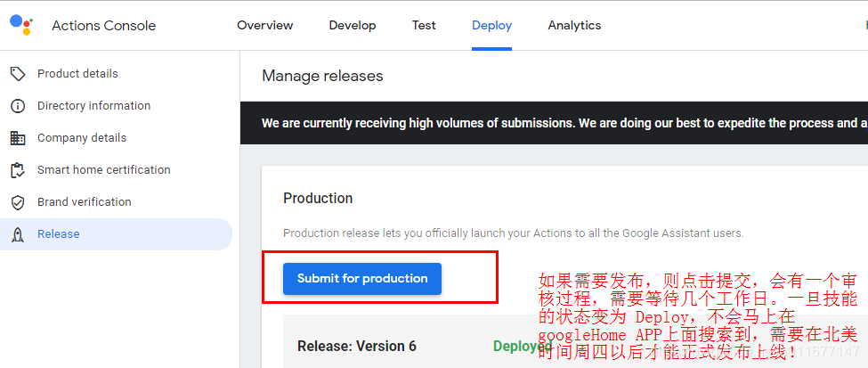This screenshot has height=368, width=868.
Task: Click the Production release description text
Action: pyautogui.click(x=513, y=233)
